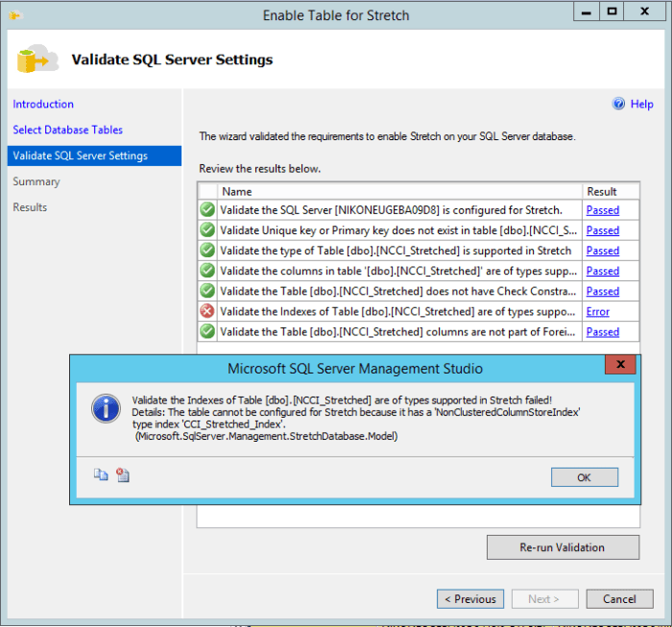Click 'Review the results below.' text
Screen dimensions: 672x627
coord(260,169)
